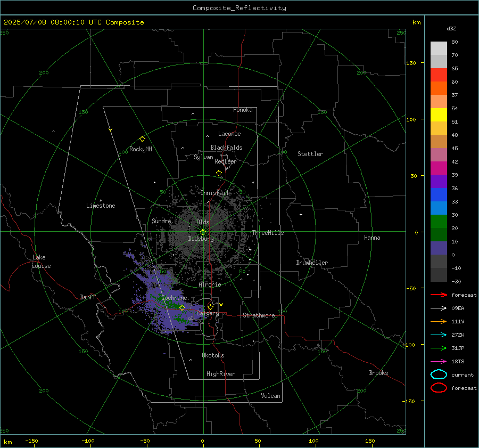This screenshot has height=448, width=479.
Task: Click the Banff label
Action: (88, 297)
